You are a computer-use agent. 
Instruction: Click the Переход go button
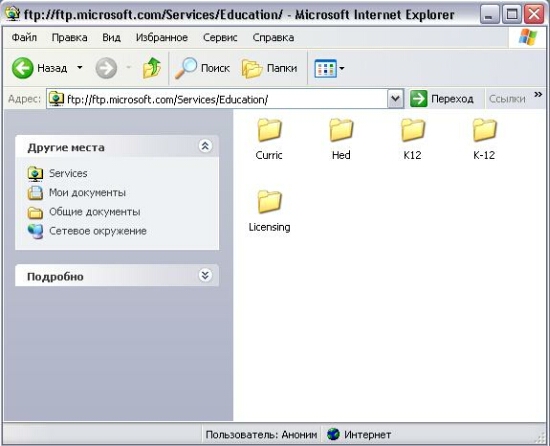click(442, 99)
